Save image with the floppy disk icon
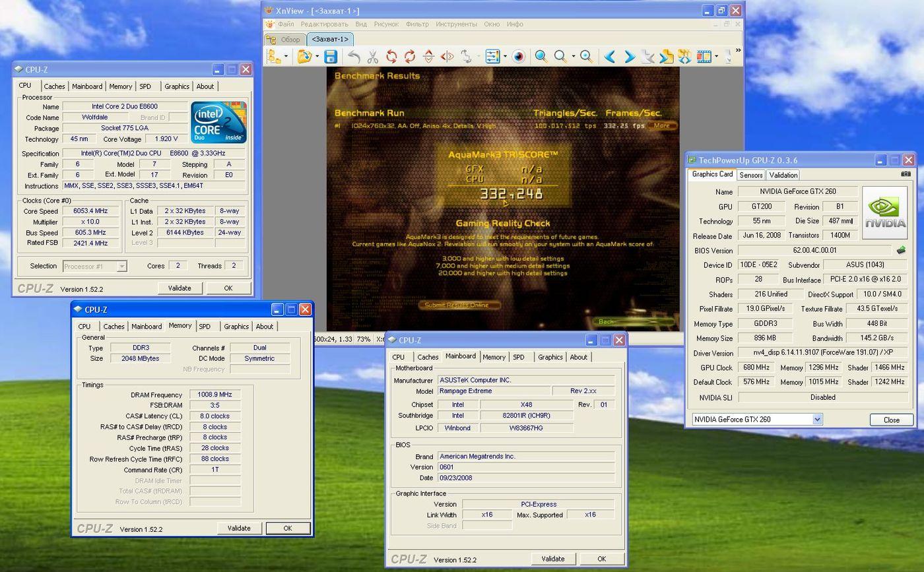This screenshot has width=924, height=572. tap(331, 57)
